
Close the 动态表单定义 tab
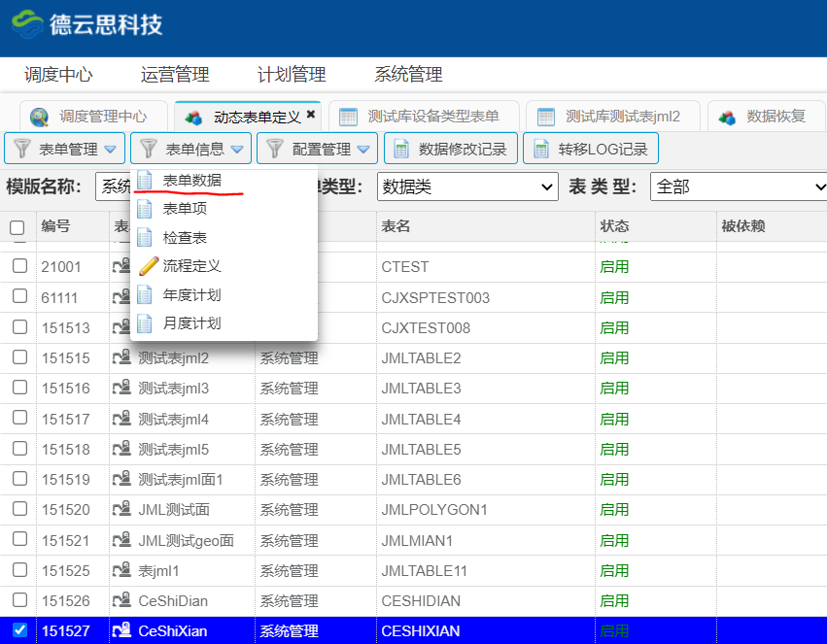[x=311, y=115]
